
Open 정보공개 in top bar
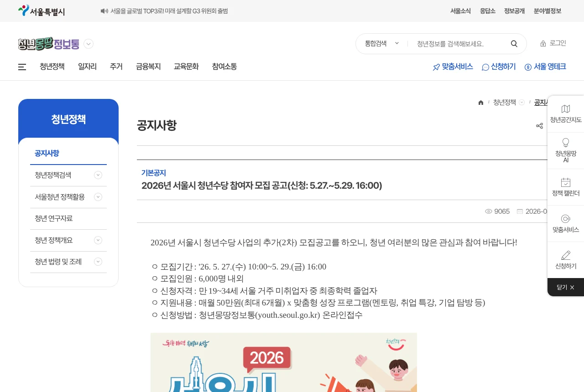(514, 11)
